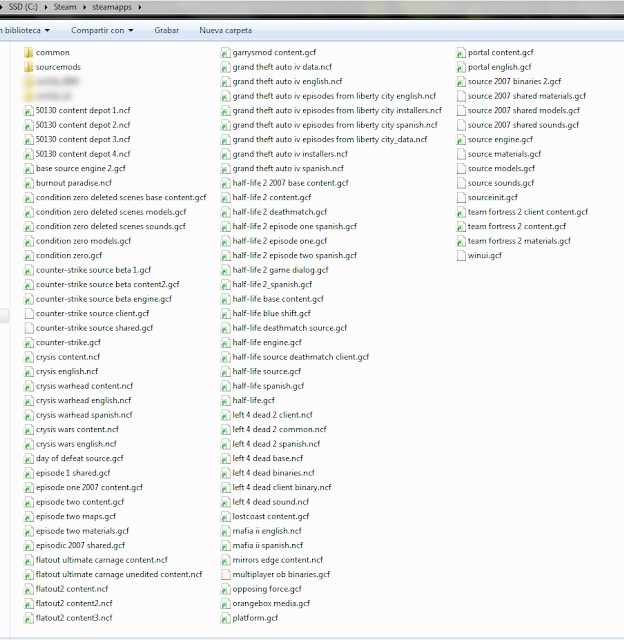624x640 pixels.
Task: Select the crysis content.ncf file icon
Action: coord(29,357)
